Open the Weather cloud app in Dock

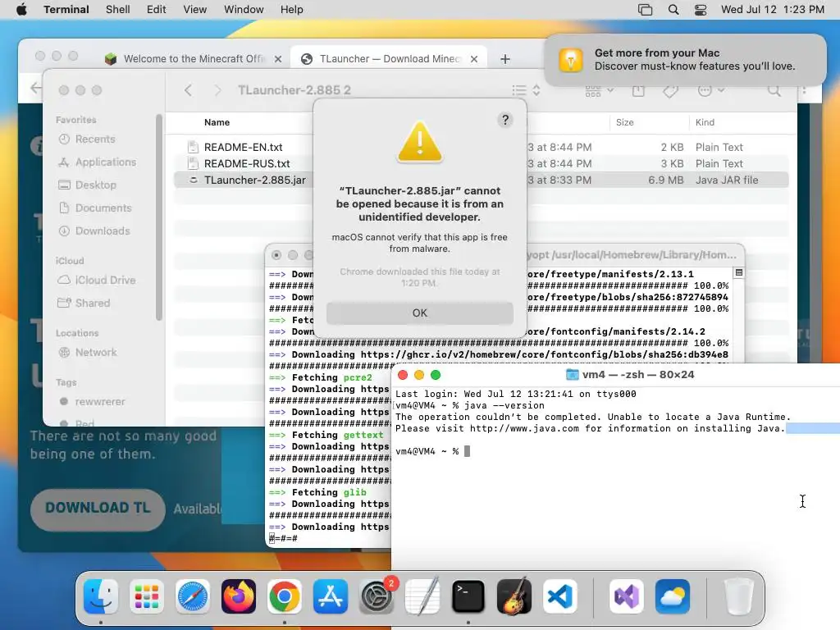coord(673,596)
